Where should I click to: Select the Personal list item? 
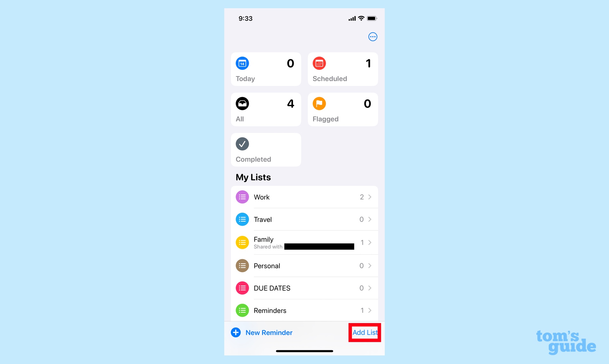[304, 265]
